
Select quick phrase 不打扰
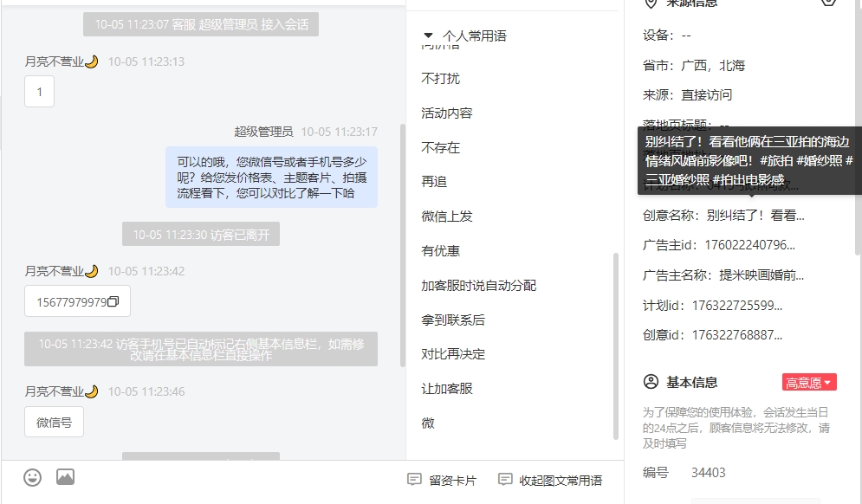tap(440, 79)
